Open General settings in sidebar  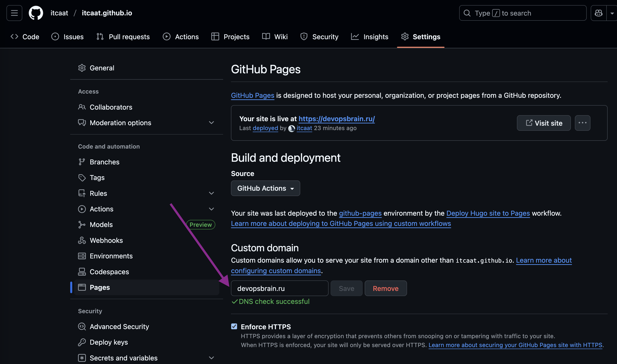[146, 68]
